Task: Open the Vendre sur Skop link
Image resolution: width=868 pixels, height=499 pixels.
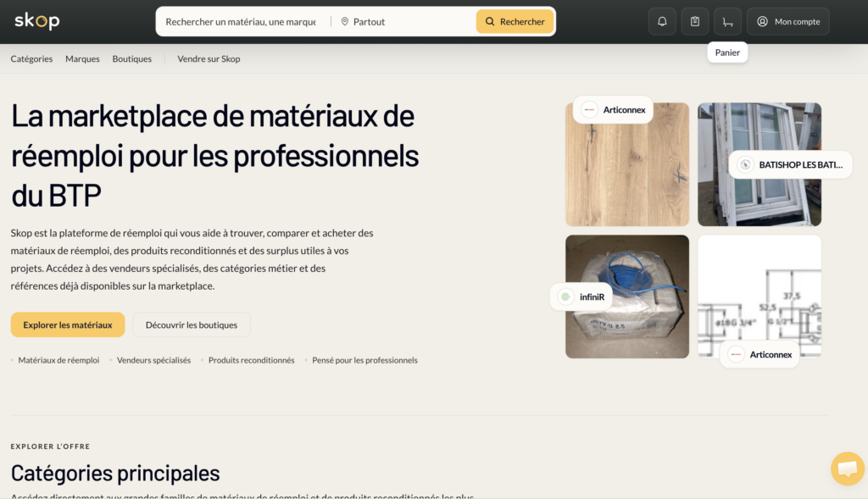Action: (x=209, y=58)
